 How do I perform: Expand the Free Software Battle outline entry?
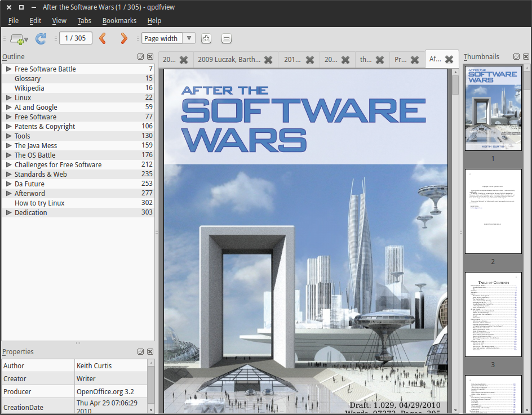pyautogui.click(x=9, y=69)
